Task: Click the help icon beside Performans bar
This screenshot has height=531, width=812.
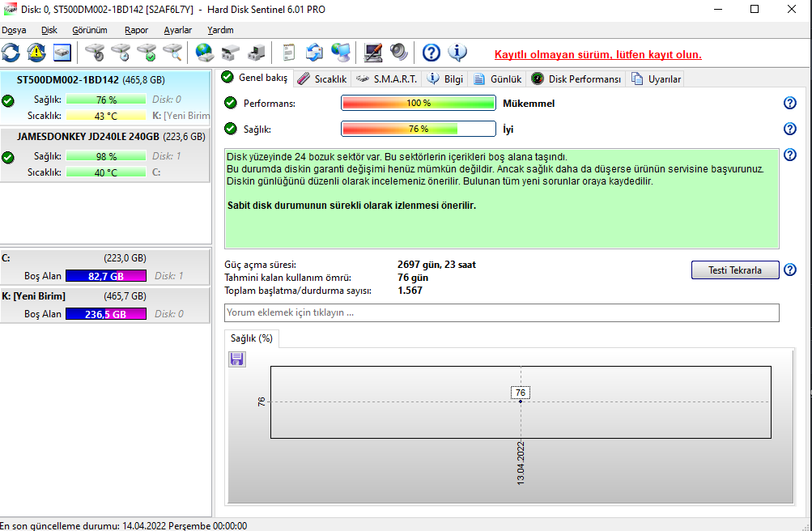Action: [790, 104]
